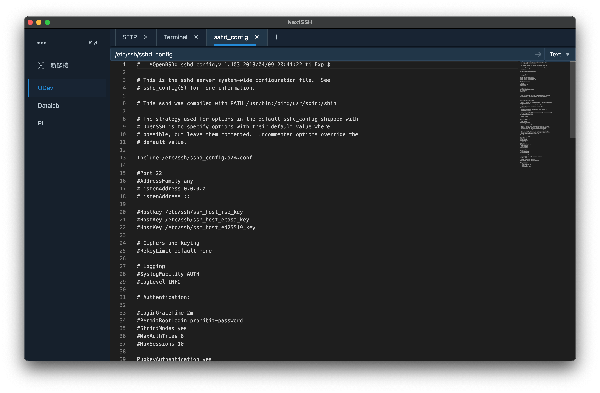Viewport: 600px width, 393px height.
Task: Close the Terminal tab
Action: click(x=196, y=37)
